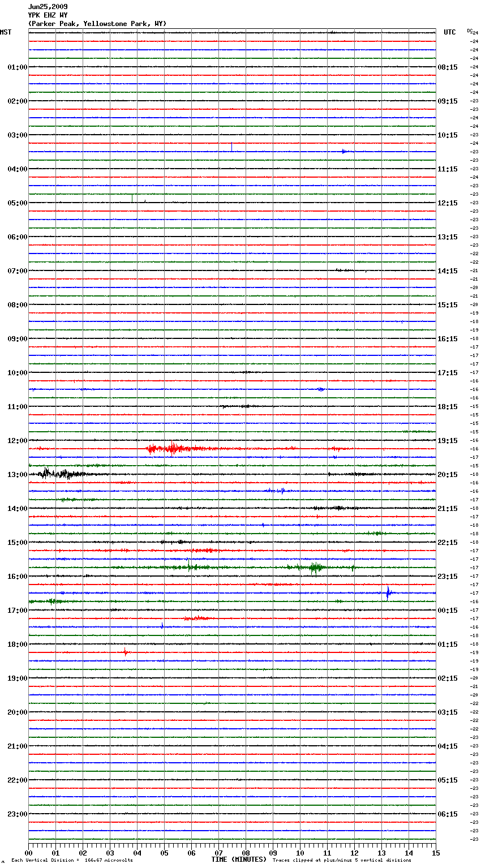Image resolution: width=481 pixels, height=868 pixels.
Task: Click the 00 minute tick label
Action: [x=29, y=853]
